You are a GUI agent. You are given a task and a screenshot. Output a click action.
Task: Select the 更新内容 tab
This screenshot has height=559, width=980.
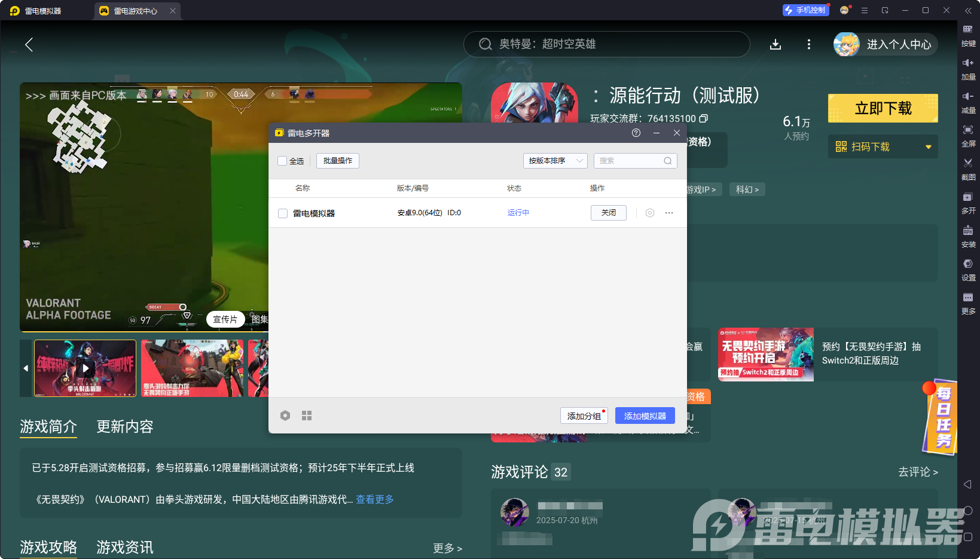pos(125,426)
